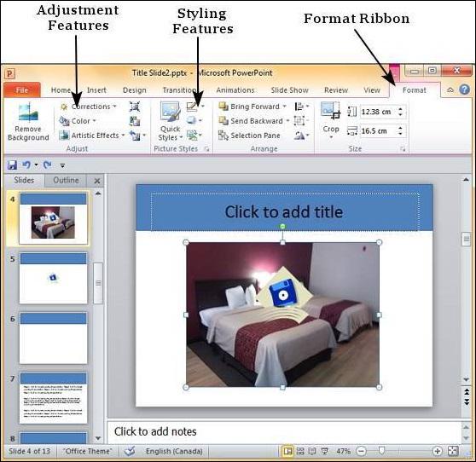This screenshot has width=476, height=462.
Task: Switch to the Design tab
Action: click(x=135, y=90)
